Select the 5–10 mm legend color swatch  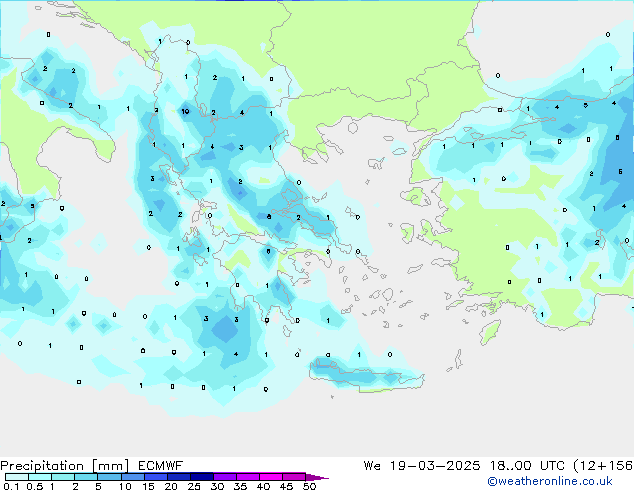pyautogui.click(x=110, y=477)
